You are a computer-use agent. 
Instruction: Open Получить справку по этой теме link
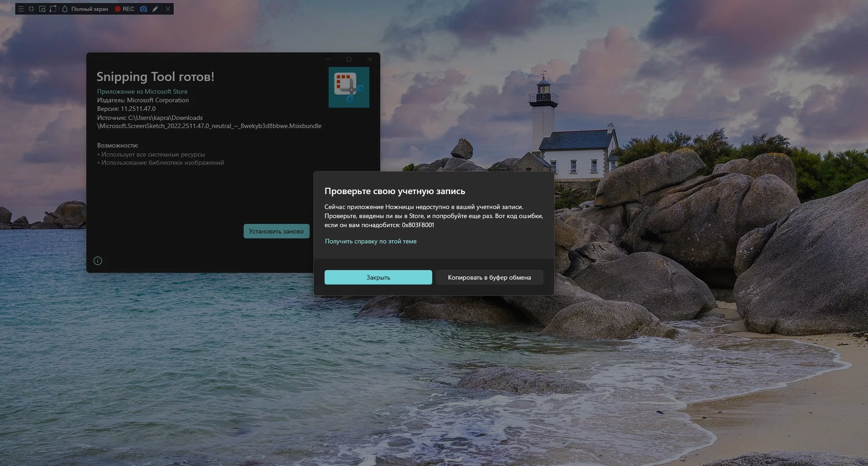coord(371,241)
